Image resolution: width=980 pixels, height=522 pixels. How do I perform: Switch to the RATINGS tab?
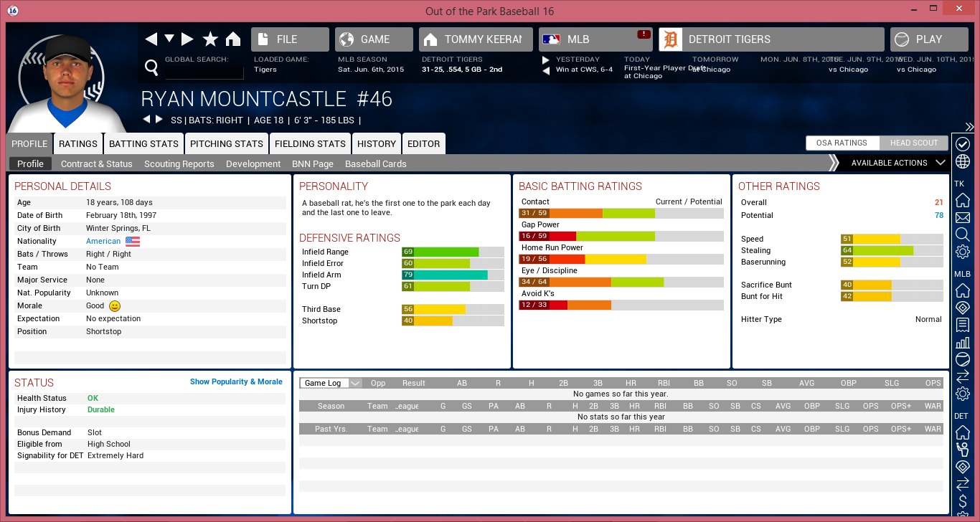click(x=78, y=143)
